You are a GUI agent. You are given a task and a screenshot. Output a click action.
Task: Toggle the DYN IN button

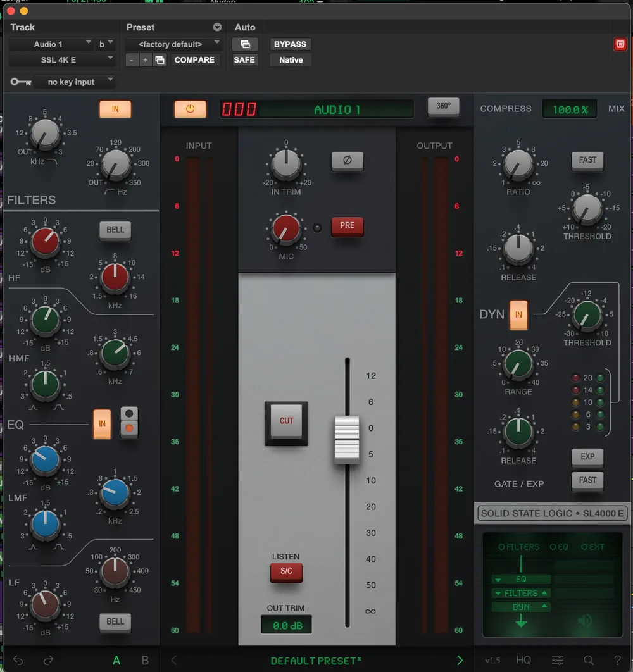click(518, 315)
